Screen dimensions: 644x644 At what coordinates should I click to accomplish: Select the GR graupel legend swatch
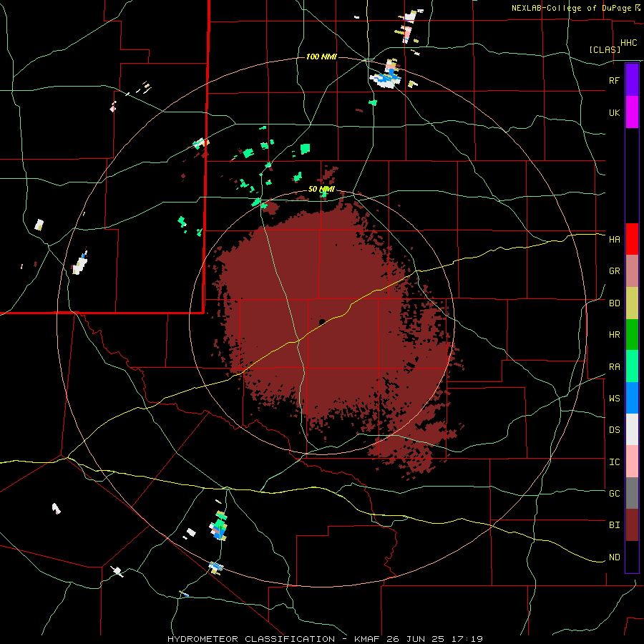pos(632,271)
